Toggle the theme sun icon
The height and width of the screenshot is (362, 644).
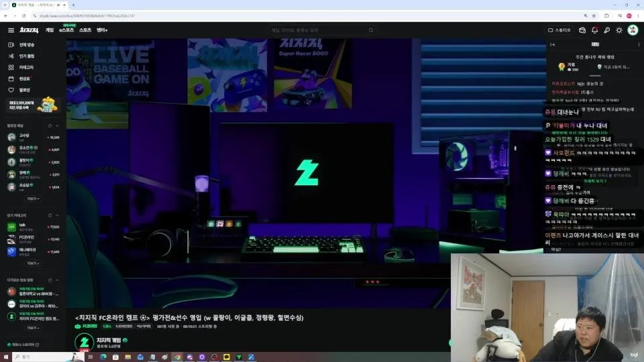point(619,30)
